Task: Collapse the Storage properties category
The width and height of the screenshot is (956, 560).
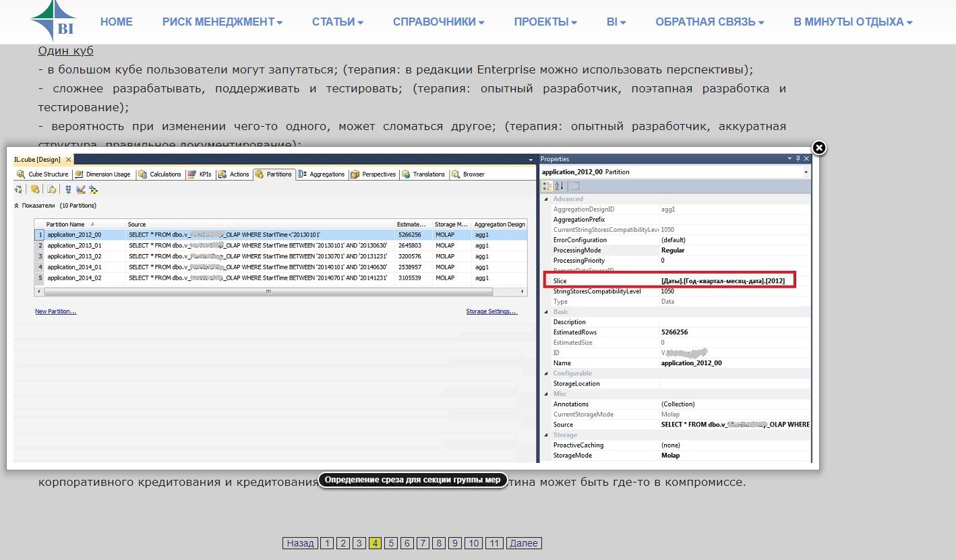Action: coord(546,435)
